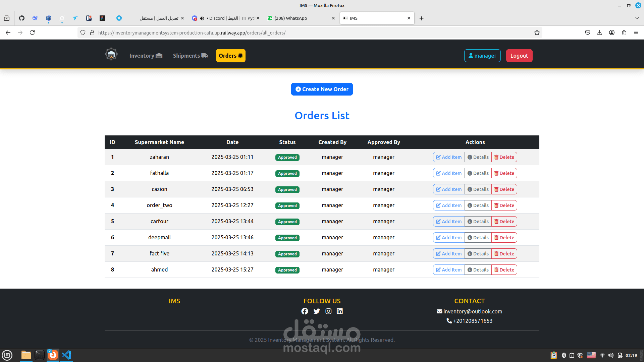The width and height of the screenshot is (644, 362).
Task: Click the Instagram icon under Follow Us
Action: point(328,311)
